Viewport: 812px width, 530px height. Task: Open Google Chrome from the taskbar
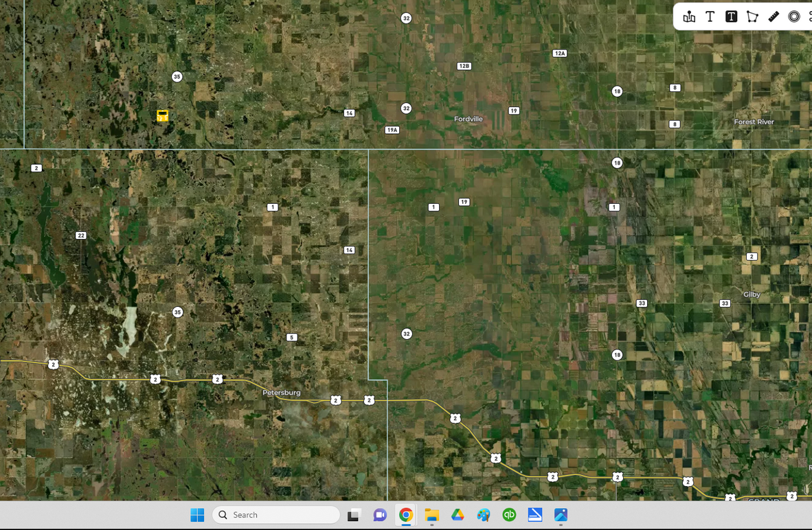[406, 515]
